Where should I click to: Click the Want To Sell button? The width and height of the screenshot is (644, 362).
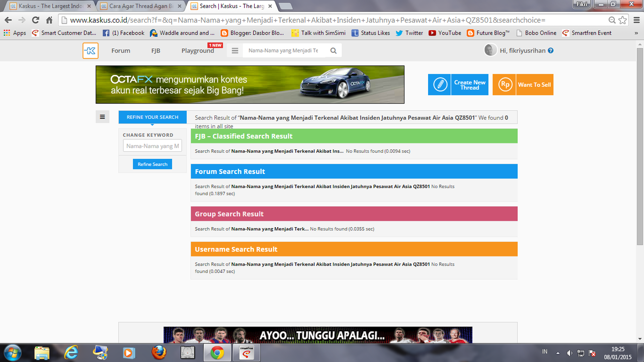click(x=523, y=84)
